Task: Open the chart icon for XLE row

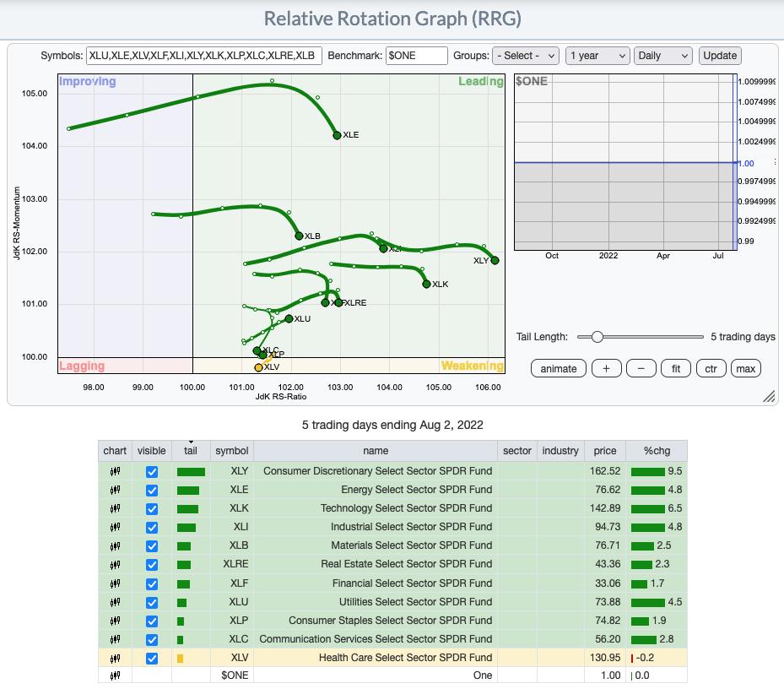Action: click(115, 490)
